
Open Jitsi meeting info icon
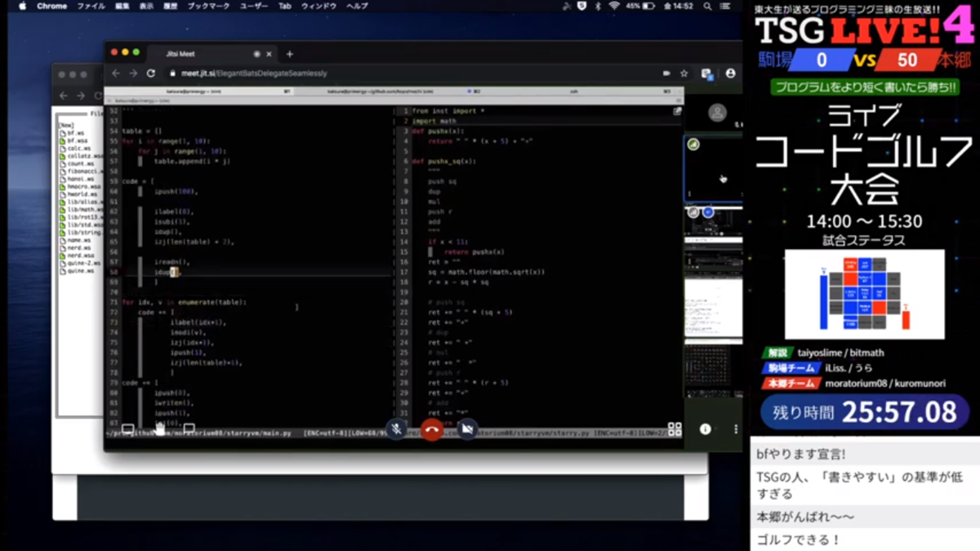pos(705,429)
